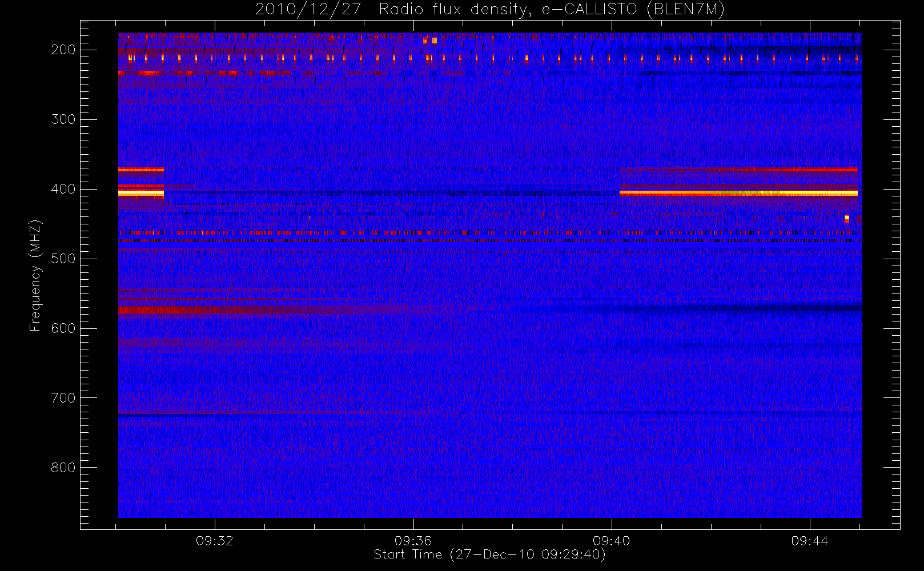Click the orange spots near 09:36 at the top of the spectrogram
The height and width of the screenshot is (571, 924).
point(430,41)
